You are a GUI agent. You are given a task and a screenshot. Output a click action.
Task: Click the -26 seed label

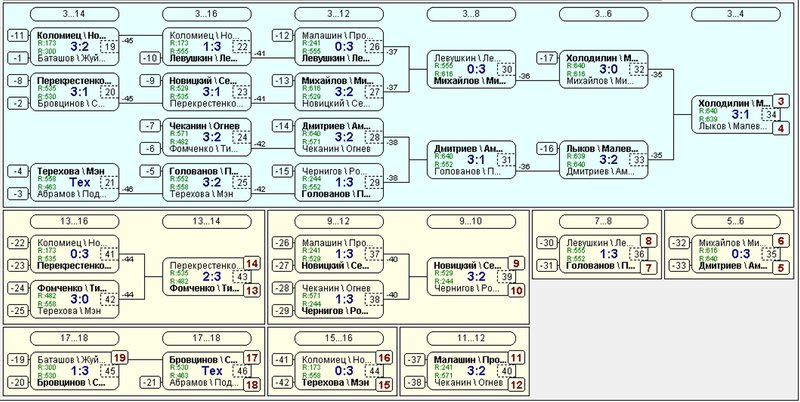point(282,243)
